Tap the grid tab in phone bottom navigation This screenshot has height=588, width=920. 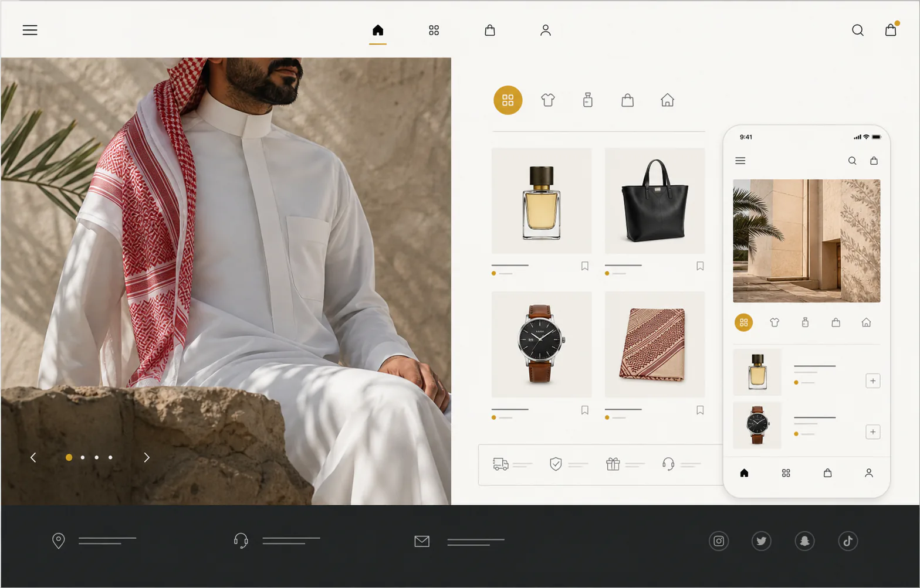point(786,473)
